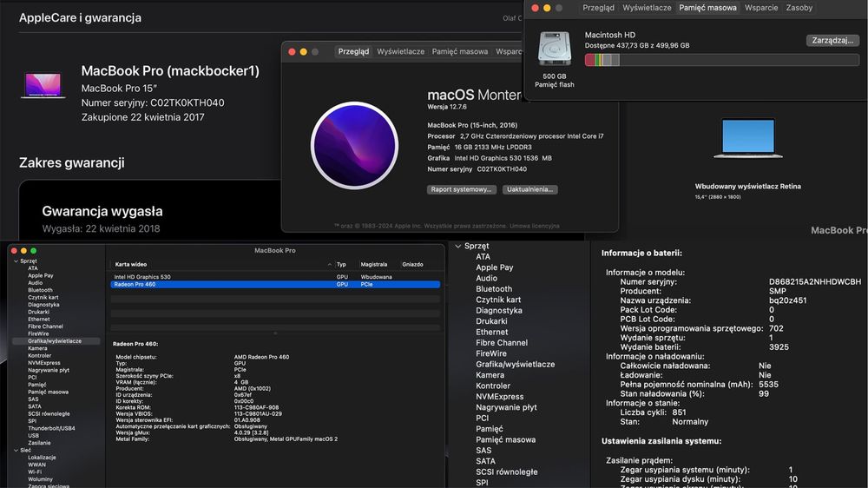Click the Zarządzaj... button for Macintosh HD
The image size is (868, 488).
(832, 41)
